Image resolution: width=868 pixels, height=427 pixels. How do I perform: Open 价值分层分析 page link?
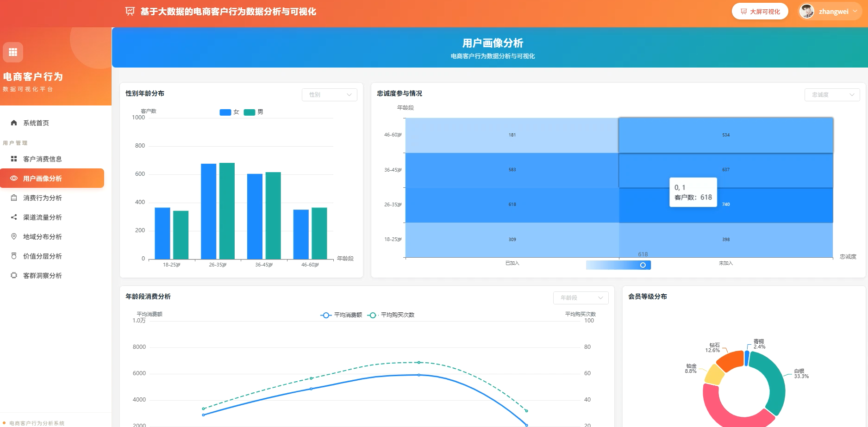coord(52,256)
